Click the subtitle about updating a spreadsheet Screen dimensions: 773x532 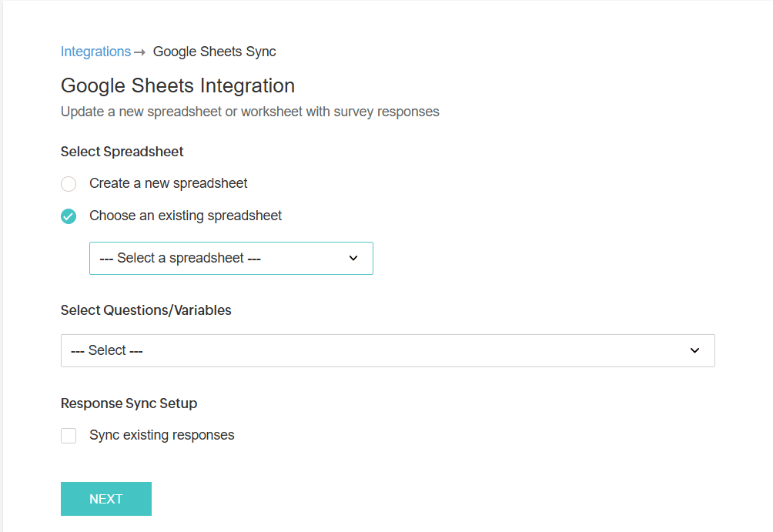pyautogui.click(x=249, y=112)
